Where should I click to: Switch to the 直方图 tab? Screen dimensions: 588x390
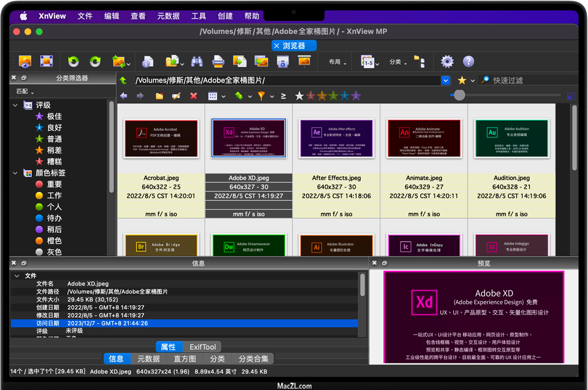[x=184, y=359]
